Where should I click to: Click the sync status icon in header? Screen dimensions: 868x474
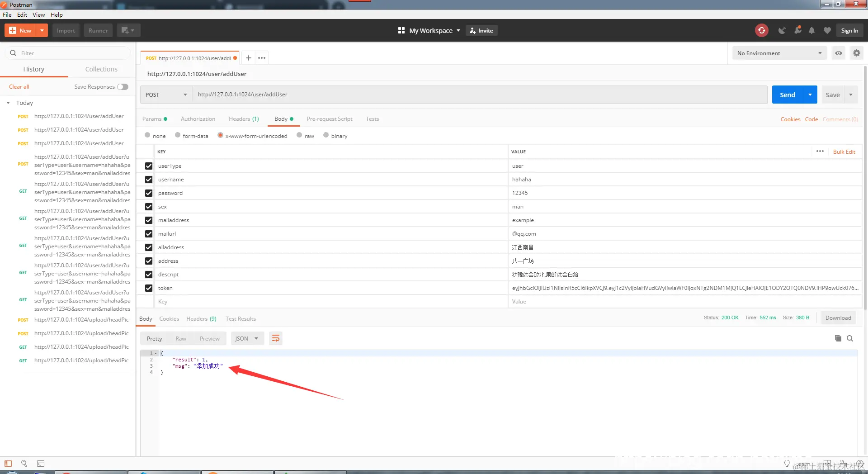[762, 30]
